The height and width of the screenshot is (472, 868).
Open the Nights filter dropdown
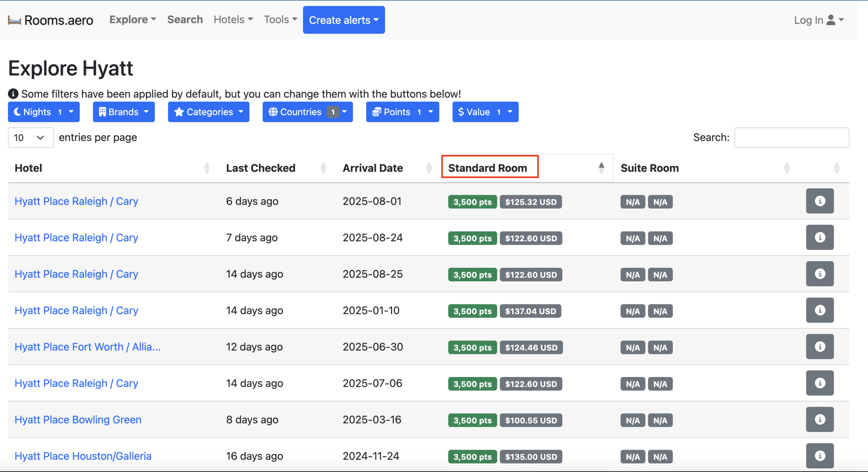[x=44, y=112]
